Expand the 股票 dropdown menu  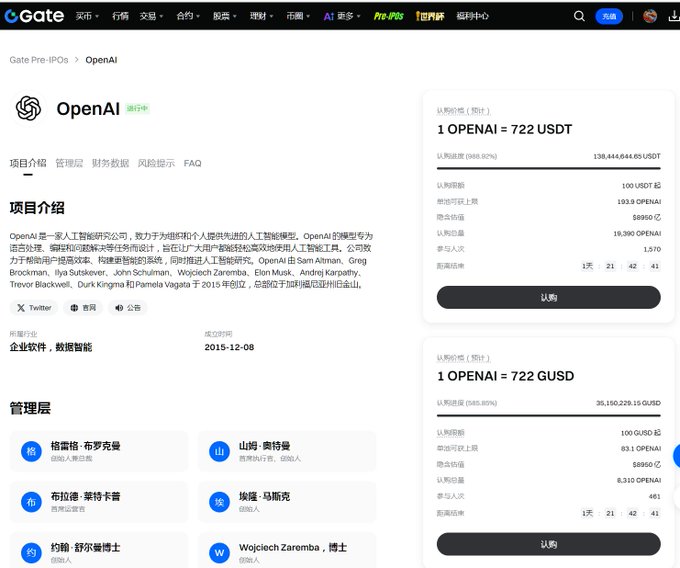click(225, 16)
